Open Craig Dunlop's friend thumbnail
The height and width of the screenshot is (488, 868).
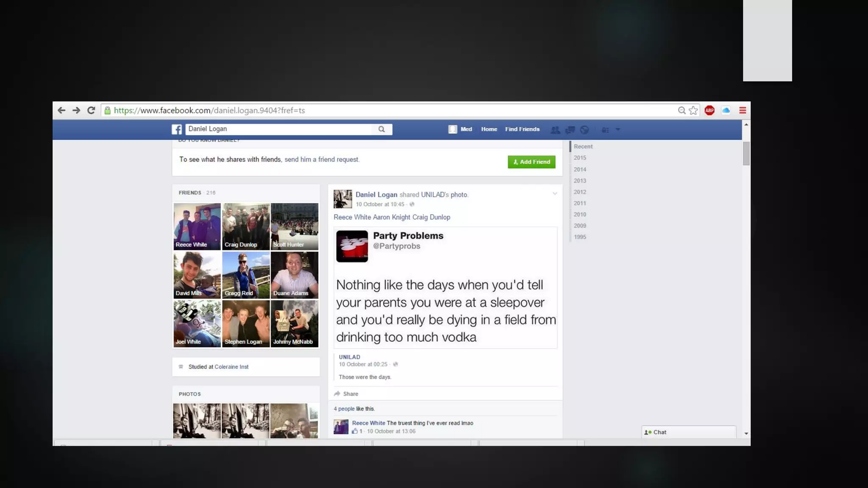click(x=246, y=226)
